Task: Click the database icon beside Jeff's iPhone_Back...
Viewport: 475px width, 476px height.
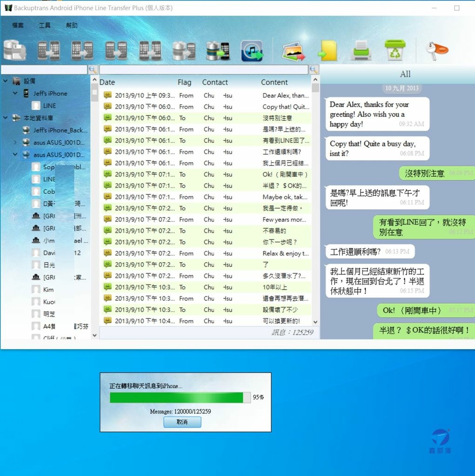Action: coord(27,130)
